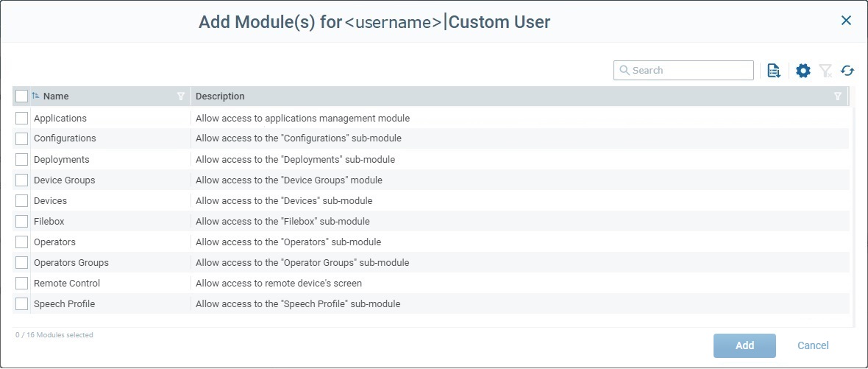
Task: Tick the Device Groups checkbox
Action: (x=21, y=180)
